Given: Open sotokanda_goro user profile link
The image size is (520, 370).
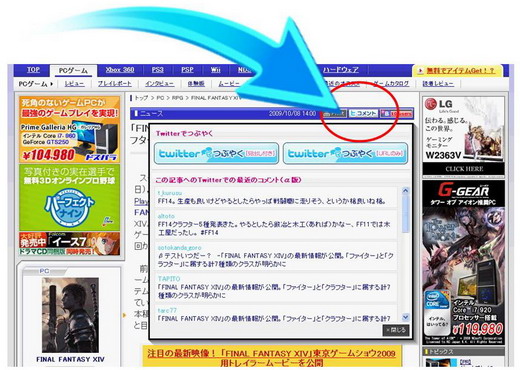Looking at the screenshot, I should pos(179,248).
